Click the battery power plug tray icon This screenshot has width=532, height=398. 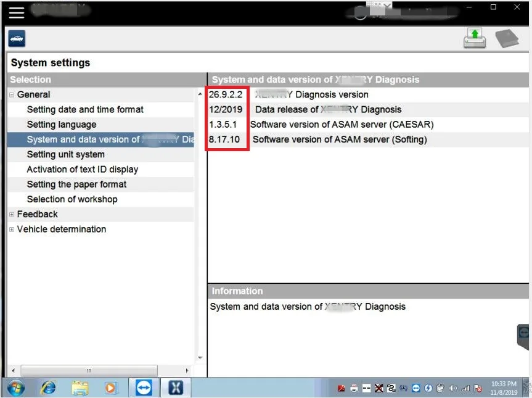click(440, 388)
